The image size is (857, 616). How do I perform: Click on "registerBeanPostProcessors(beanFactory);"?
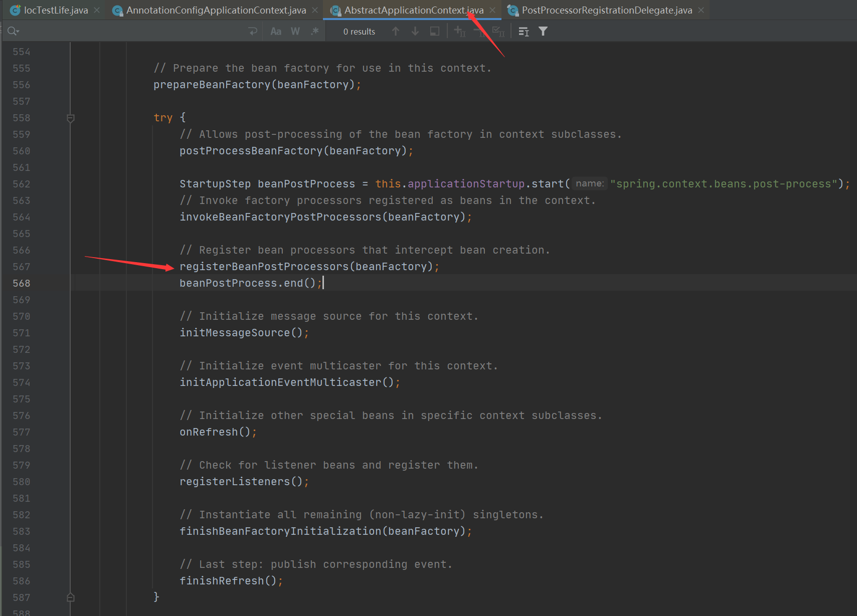(x=309, y=267)
